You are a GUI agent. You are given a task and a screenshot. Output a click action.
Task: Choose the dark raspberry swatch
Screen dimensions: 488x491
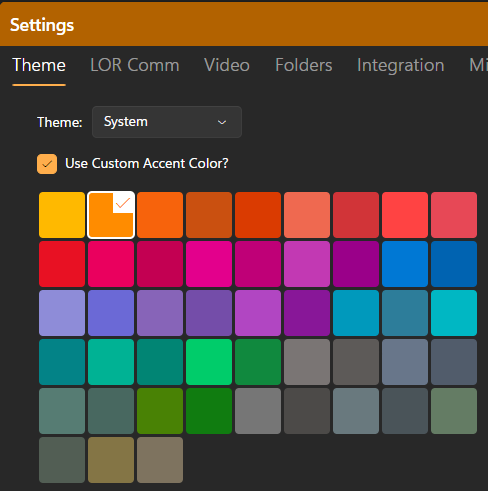[x=160, y=264]
